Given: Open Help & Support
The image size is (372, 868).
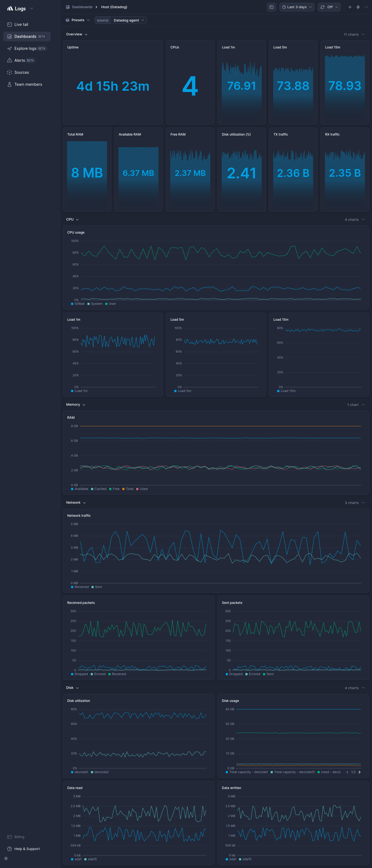Looking at the screenshot, I should (x=23, y=849).
